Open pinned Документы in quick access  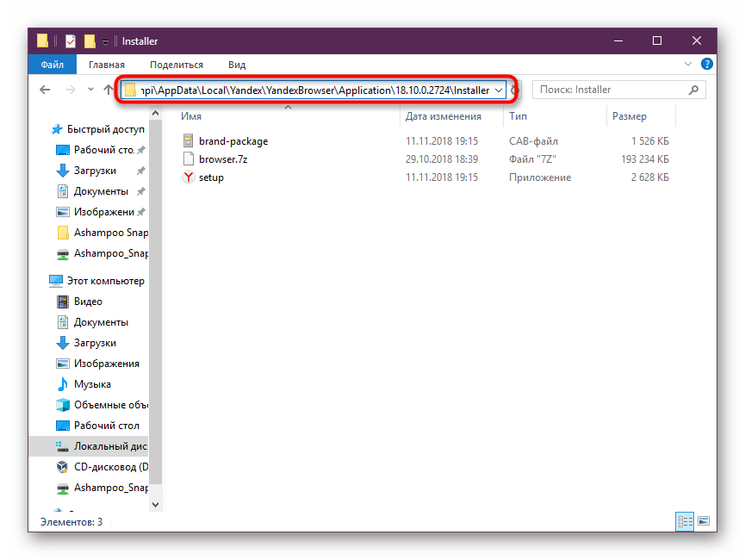(x=101, y=191)
